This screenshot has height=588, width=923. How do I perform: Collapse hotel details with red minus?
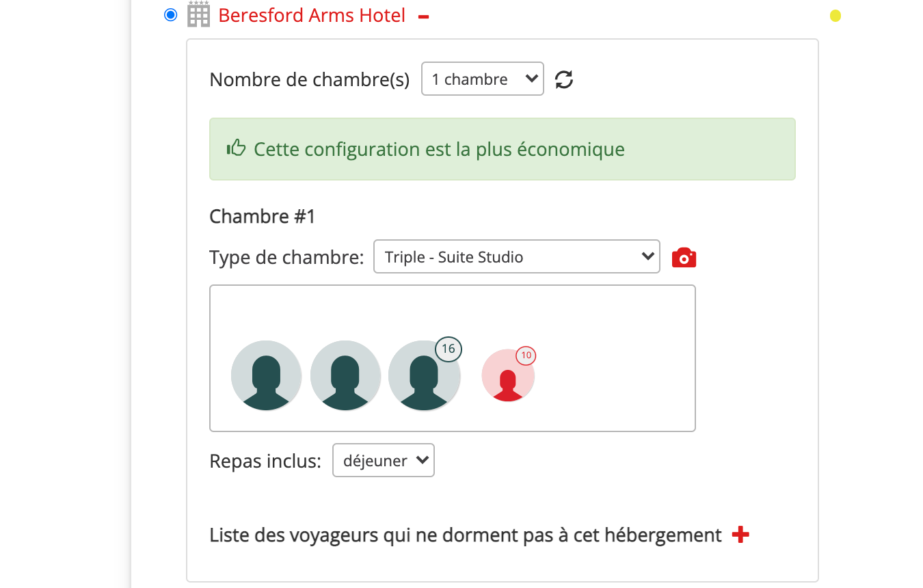[x=423, y=16]
